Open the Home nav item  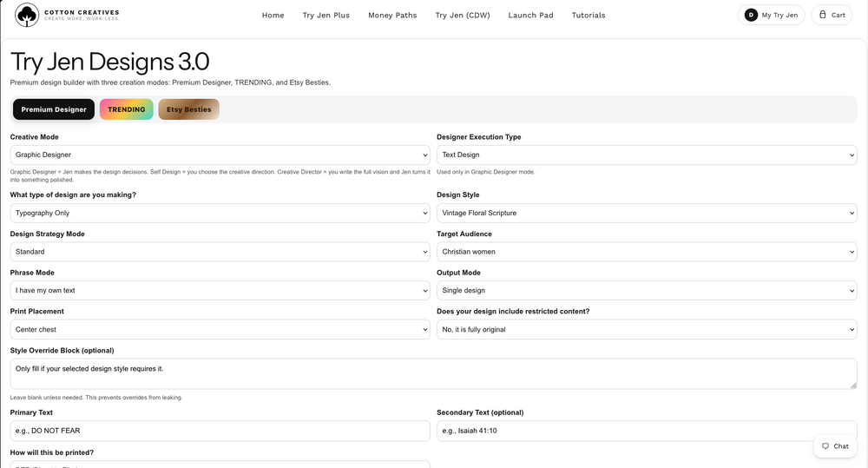(x=273, y=16)
